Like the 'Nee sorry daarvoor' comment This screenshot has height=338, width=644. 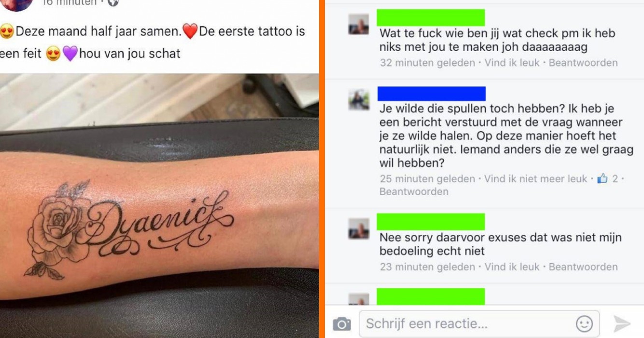pyautogui.click(x=512, y=267)
